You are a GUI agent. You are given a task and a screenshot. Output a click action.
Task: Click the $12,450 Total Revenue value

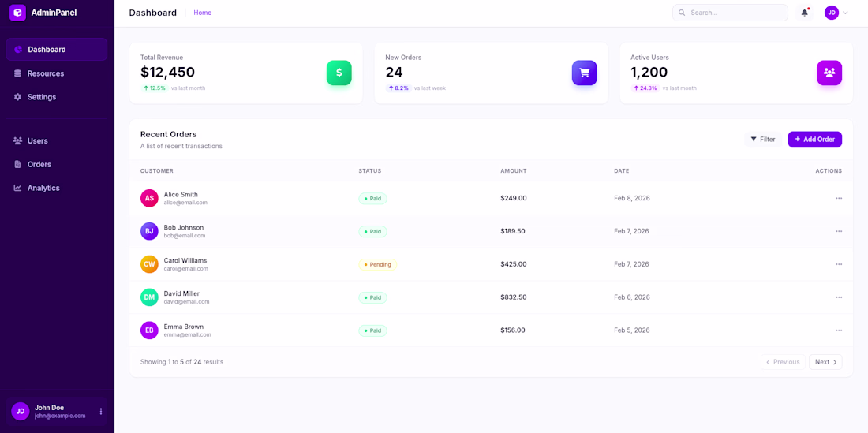click(x=167, y=73)
